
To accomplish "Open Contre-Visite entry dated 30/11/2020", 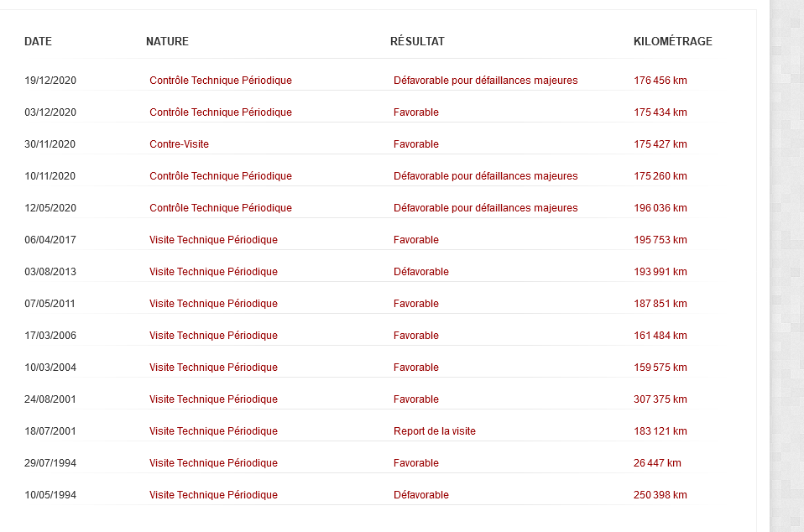I will click(x=179, y=144).
